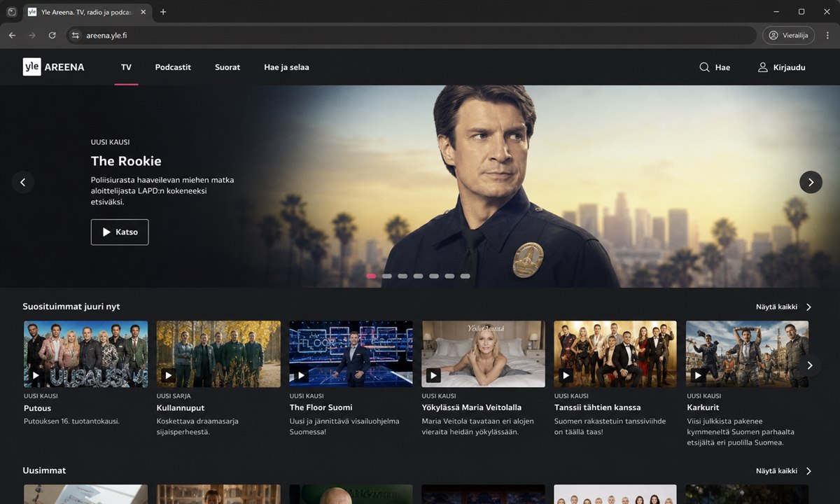Play icon on Karkurit thumbnail
840x504 pixels.
pyautogui.click(x=698, y=375)
